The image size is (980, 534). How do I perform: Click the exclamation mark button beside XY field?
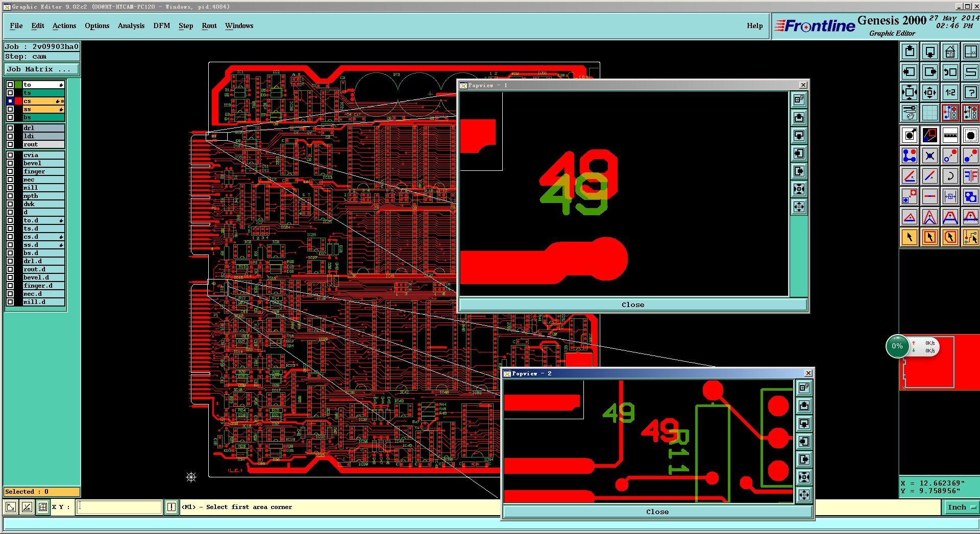pyautogui.click(x=171, y=507)
